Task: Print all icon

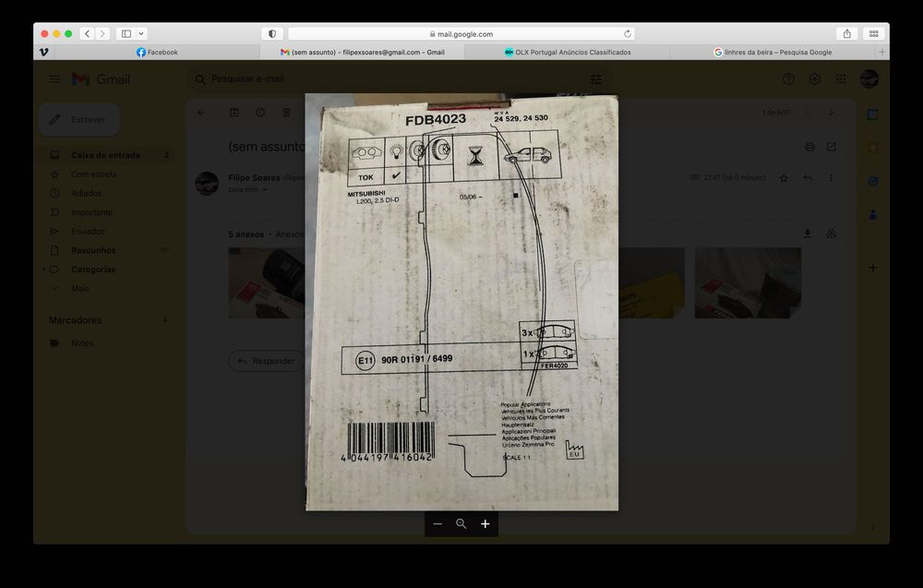Action: pos(810,147)
